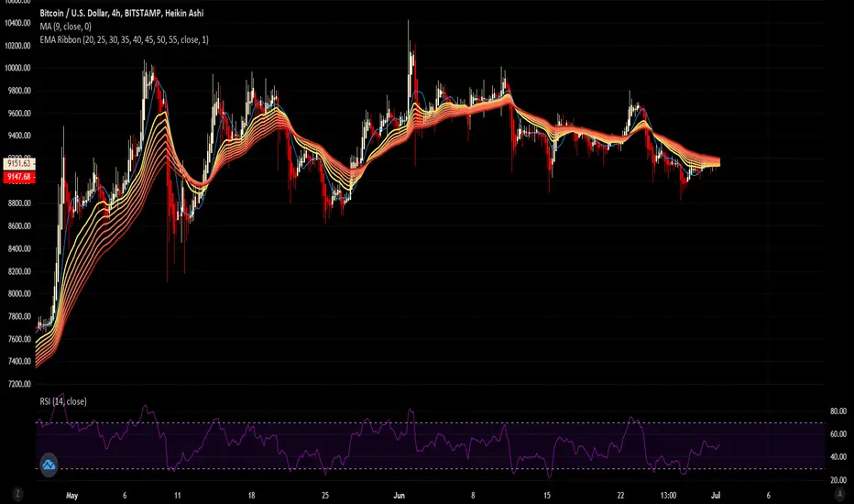
Task: Click the 18 date label
Action: (x=251, y=495)
